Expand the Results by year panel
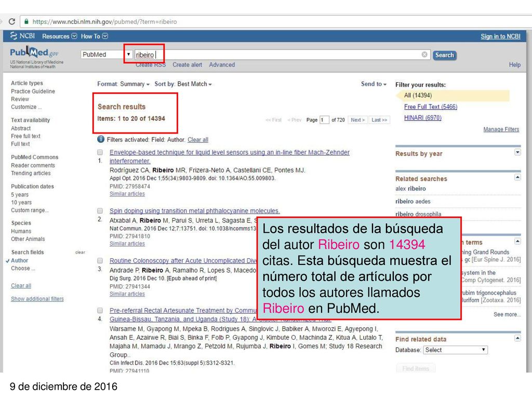Viewport: 532px width, 399px height. coord(517,152)
